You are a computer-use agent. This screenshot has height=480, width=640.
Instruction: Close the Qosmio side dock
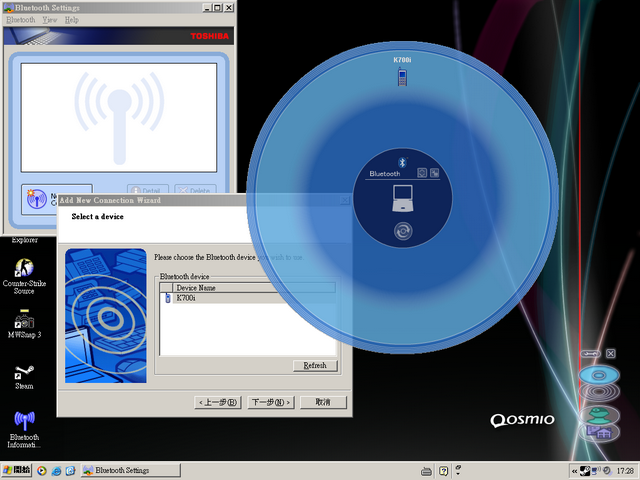tap(610, 353)
